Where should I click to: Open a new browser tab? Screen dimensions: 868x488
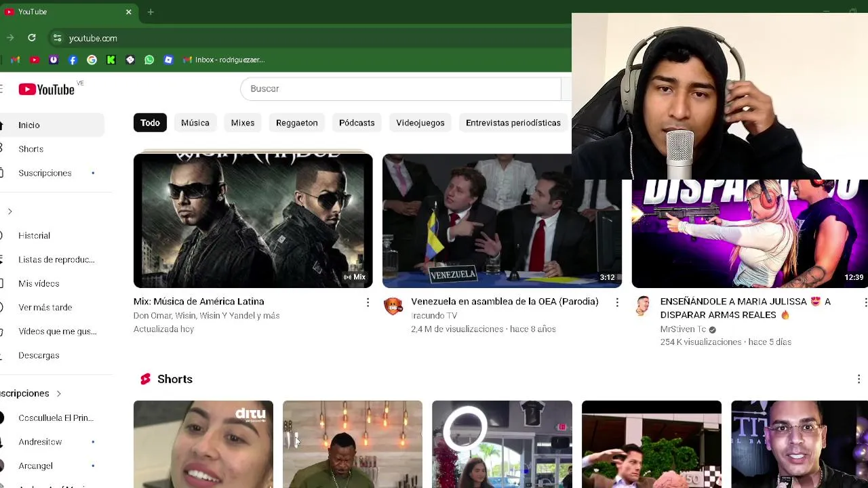click(x=151, y=12)
